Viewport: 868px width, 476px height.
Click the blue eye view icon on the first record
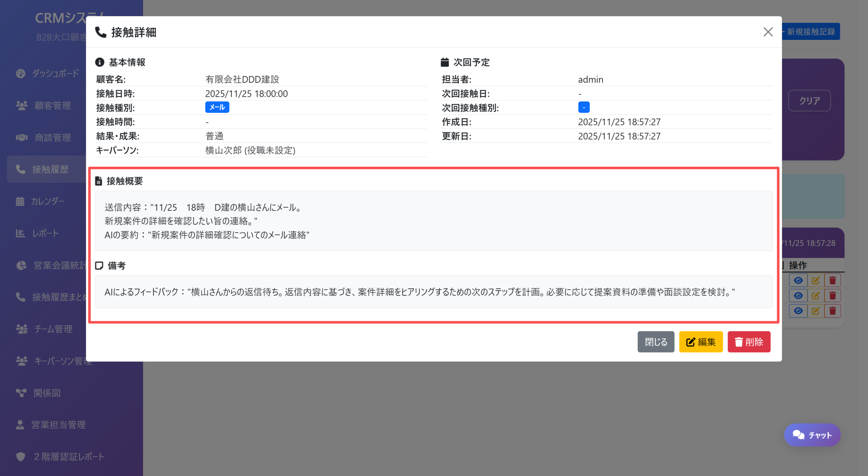[798, 280]
